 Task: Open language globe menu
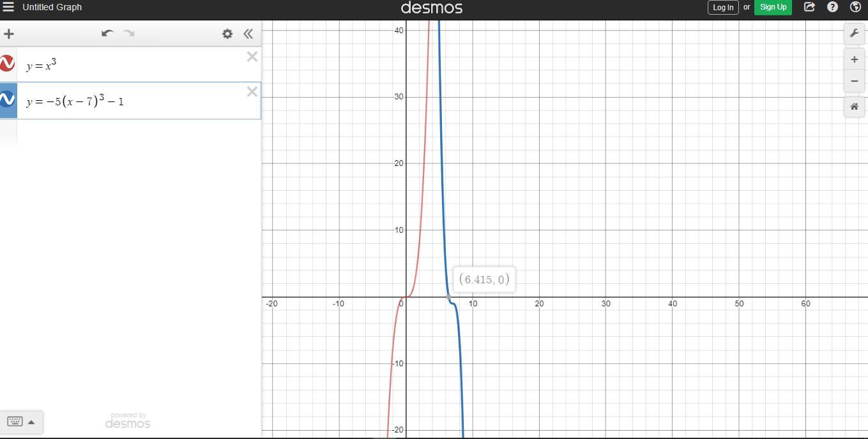(856, 7)
